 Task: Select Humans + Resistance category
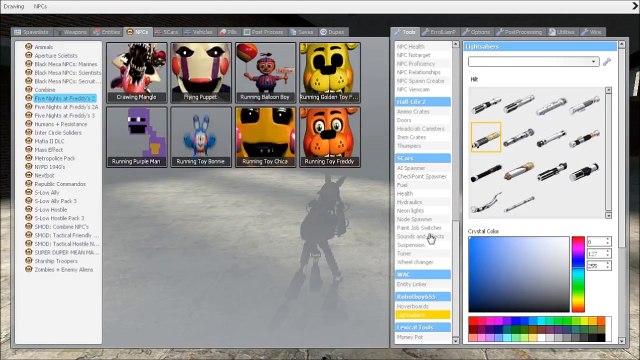pyautogui.click(x=61, y=124)
